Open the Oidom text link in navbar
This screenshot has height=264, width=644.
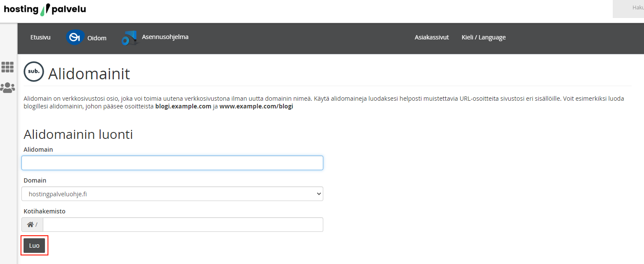[97, 38]
